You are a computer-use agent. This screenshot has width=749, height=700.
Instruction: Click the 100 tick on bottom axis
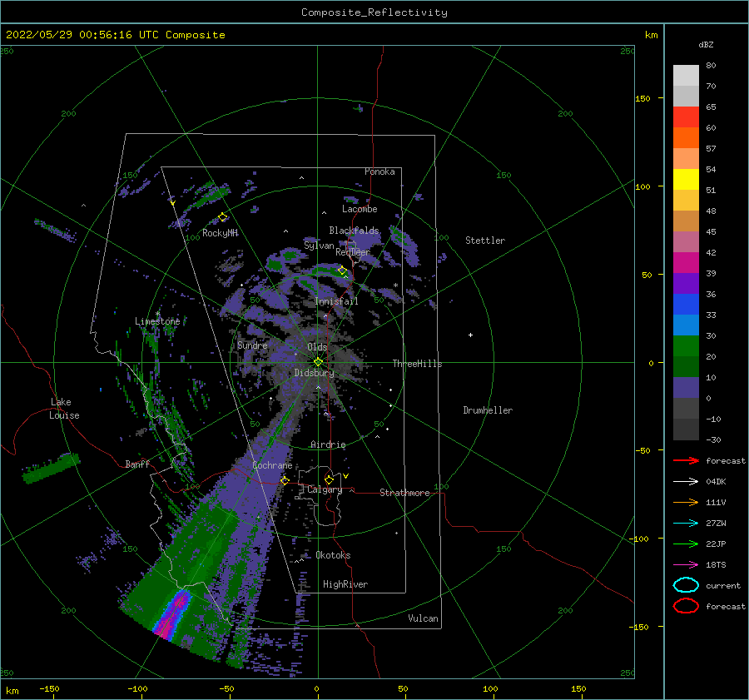[490, 688]
